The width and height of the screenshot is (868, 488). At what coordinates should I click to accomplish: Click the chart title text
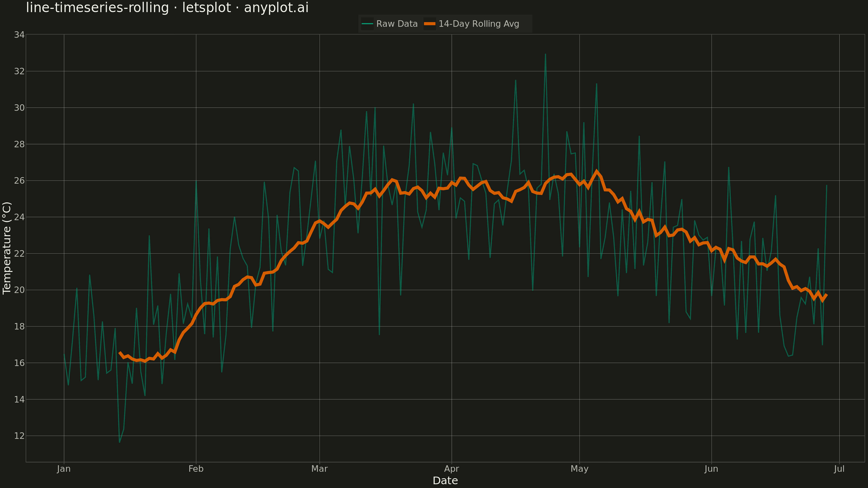167,7
